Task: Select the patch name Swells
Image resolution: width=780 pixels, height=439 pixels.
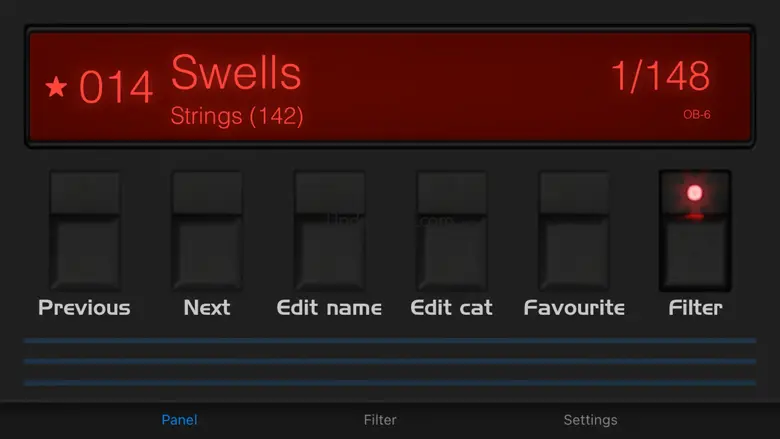Action: 236,73
